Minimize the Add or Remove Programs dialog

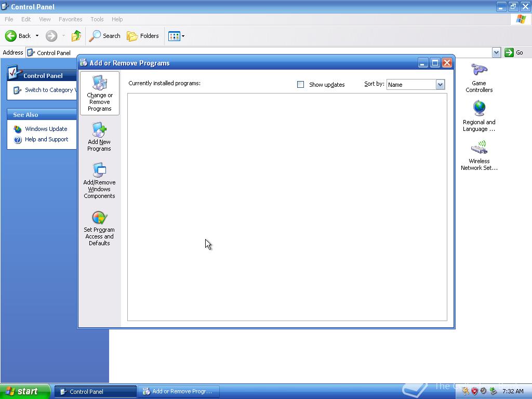[x=423, y=63]
